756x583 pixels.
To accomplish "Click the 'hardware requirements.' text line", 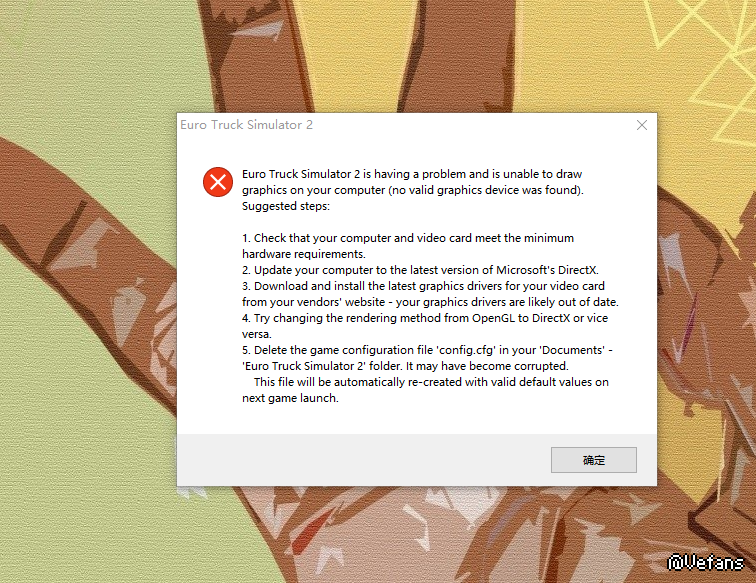I will [x=304, y=254].
